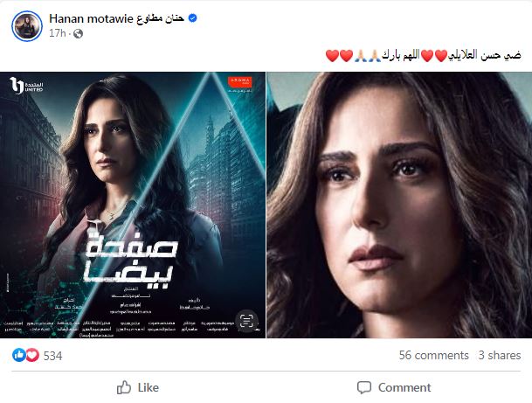Screen dimensions: 532x403
Task: Click the United logo on the poster
Action: click(27, 85)
